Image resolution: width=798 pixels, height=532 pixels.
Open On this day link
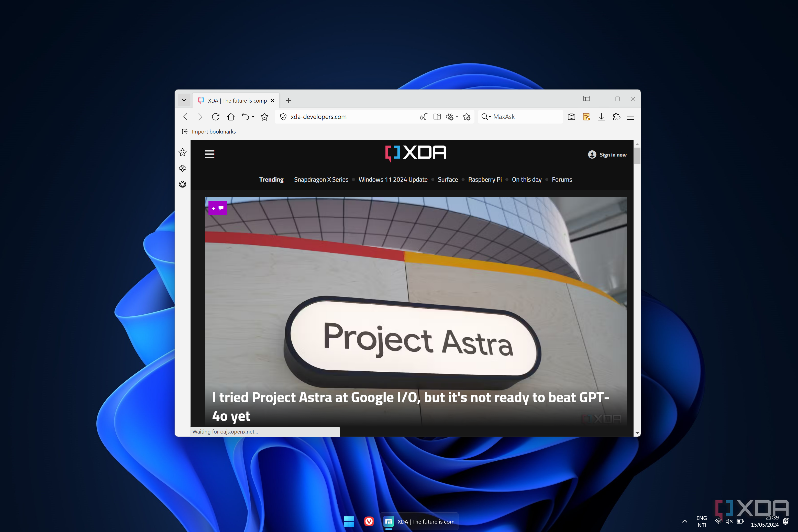pyautogui.click(x=527, y=180)
